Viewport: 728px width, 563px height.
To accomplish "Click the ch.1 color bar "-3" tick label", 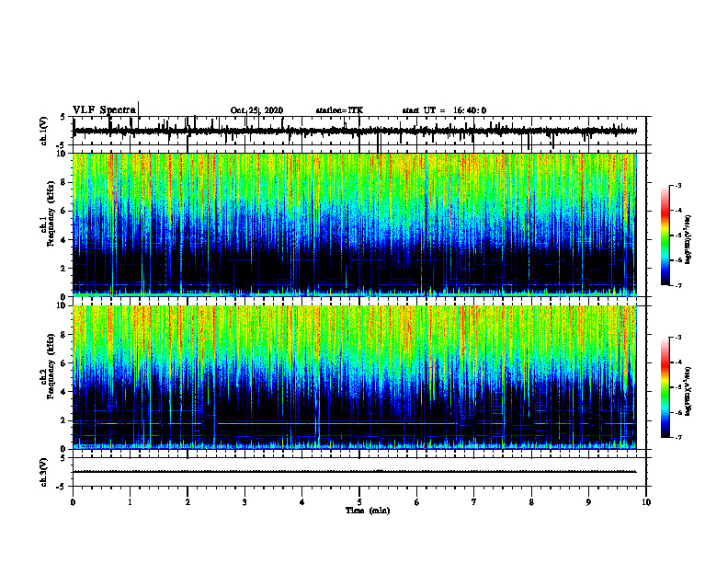I will [x=678, y=185].
